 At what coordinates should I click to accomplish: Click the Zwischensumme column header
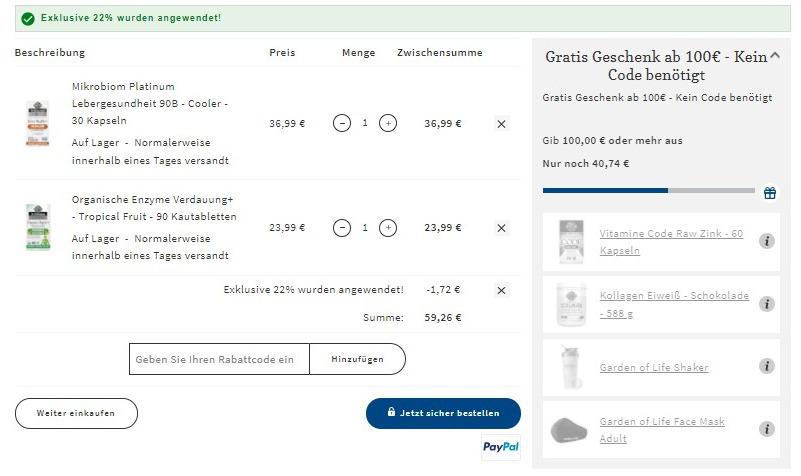click(x=439, y=53)
